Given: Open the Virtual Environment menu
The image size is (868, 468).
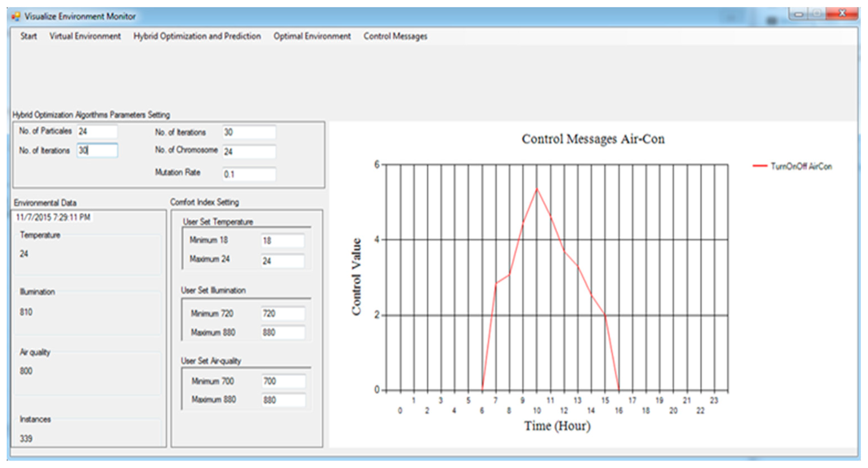Looking at the screenshot, I should click(x=85, y=36).
